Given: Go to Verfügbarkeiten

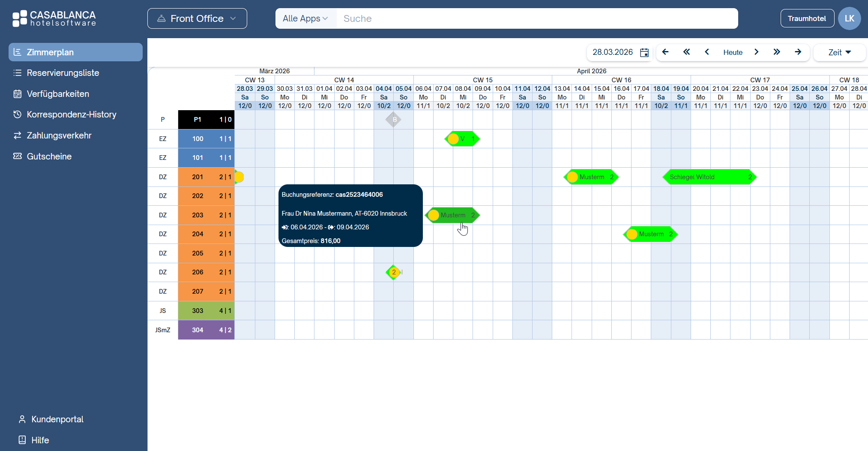Looking at the screenshot, I should click(x=58, y=94).
